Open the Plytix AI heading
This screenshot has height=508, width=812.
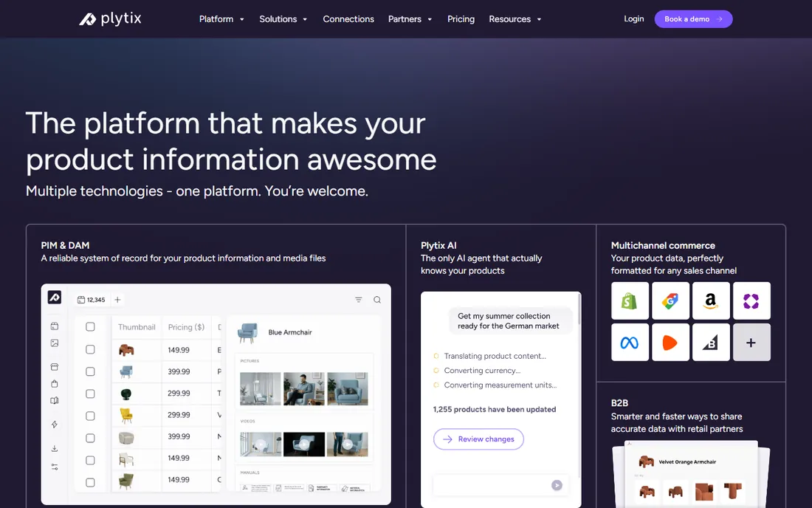[438, 245]
